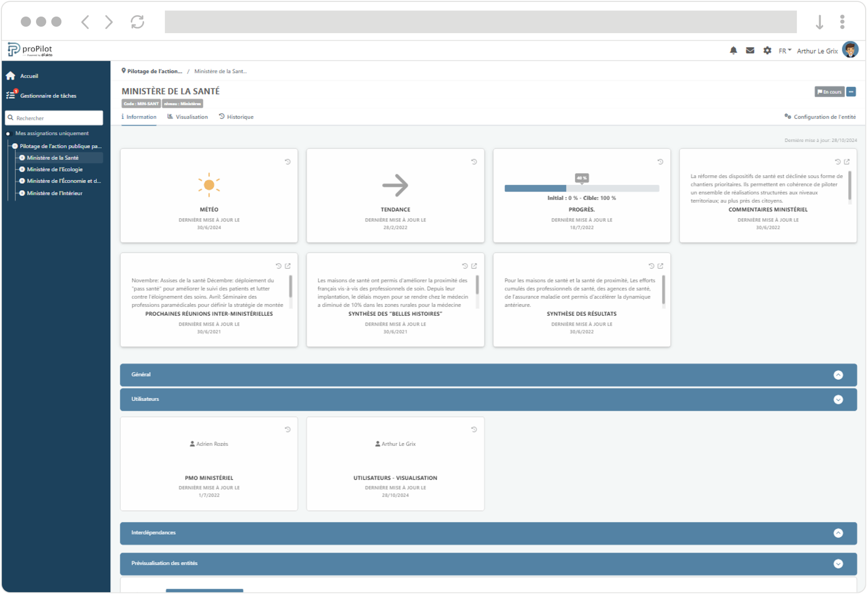Open the FR language dropdown
The width and height of the screenshot is (868, 595).
(x=785, y=51)
